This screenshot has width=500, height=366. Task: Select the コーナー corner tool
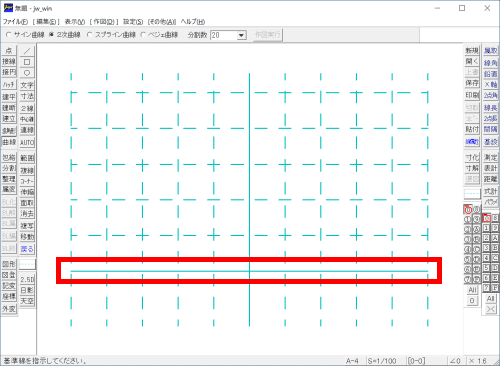pyautogui.click(x=27, y=181)
